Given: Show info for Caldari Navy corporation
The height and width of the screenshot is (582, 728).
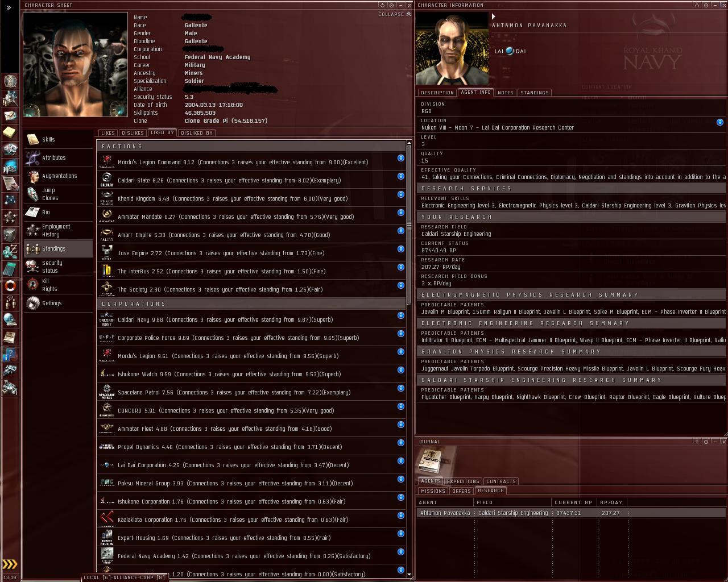Looking at the screenshot, I should 401,315.
